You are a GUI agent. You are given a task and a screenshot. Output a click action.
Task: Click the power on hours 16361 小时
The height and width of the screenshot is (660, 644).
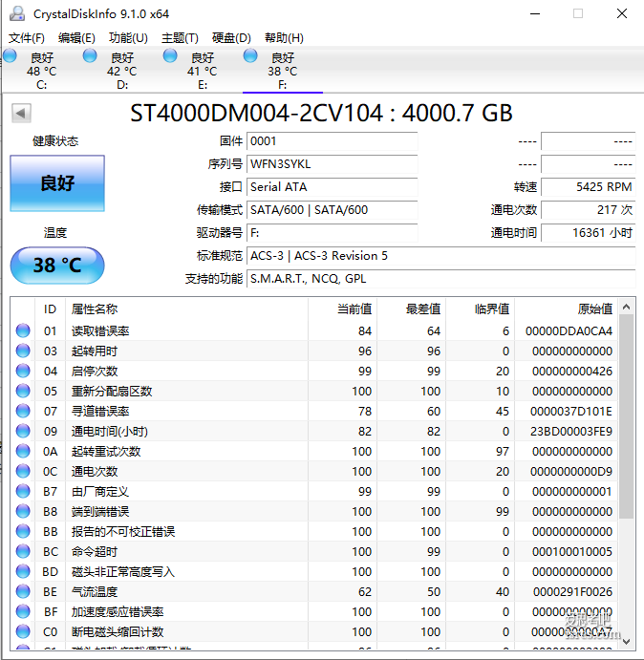pos(588,233)
